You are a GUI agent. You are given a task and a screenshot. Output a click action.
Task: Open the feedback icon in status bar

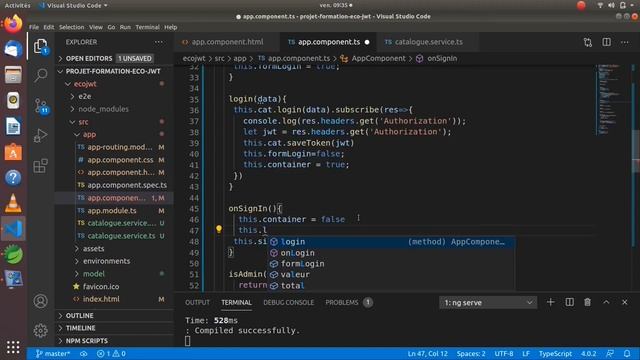[x=610, y=353]
